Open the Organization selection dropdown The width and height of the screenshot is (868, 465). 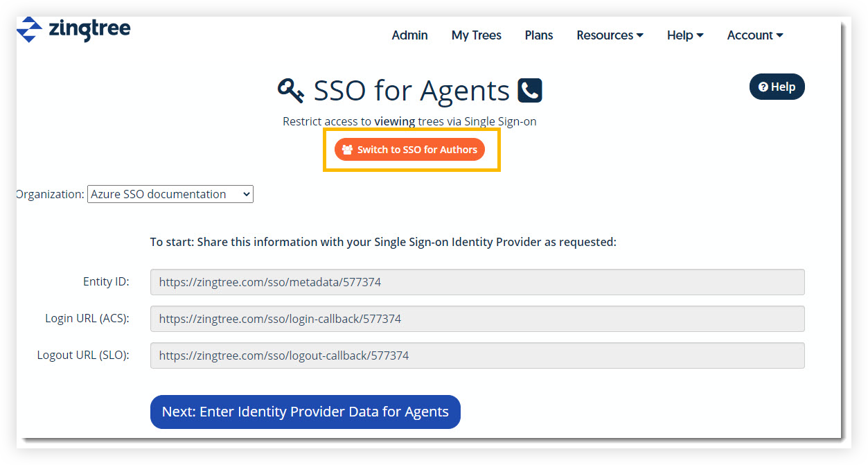(x=170, y=194)
